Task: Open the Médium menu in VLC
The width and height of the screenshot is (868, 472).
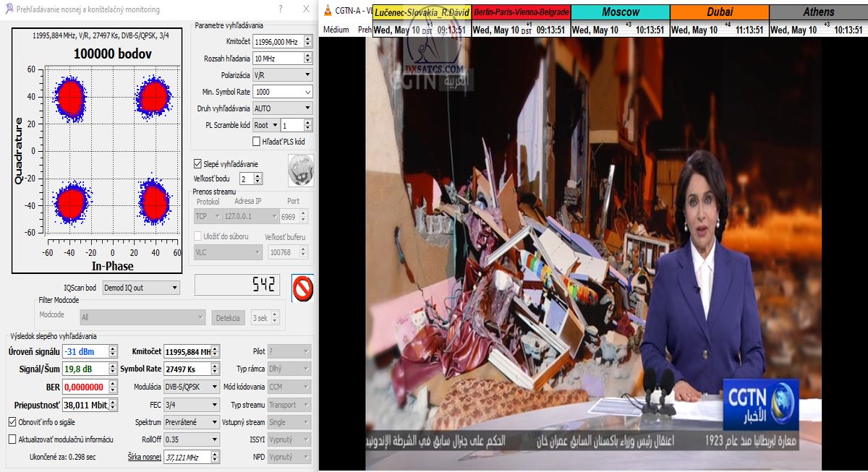Action: [336, 30]
